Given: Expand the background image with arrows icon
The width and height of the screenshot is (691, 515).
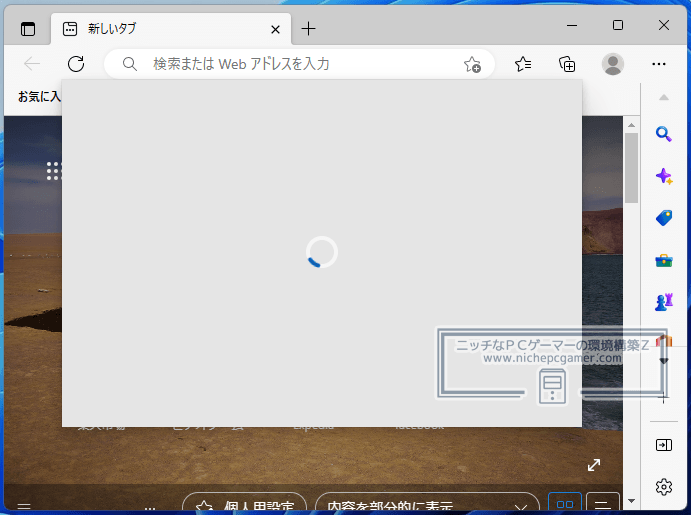Looking at the screenshot, I should [x=594, y=465].
